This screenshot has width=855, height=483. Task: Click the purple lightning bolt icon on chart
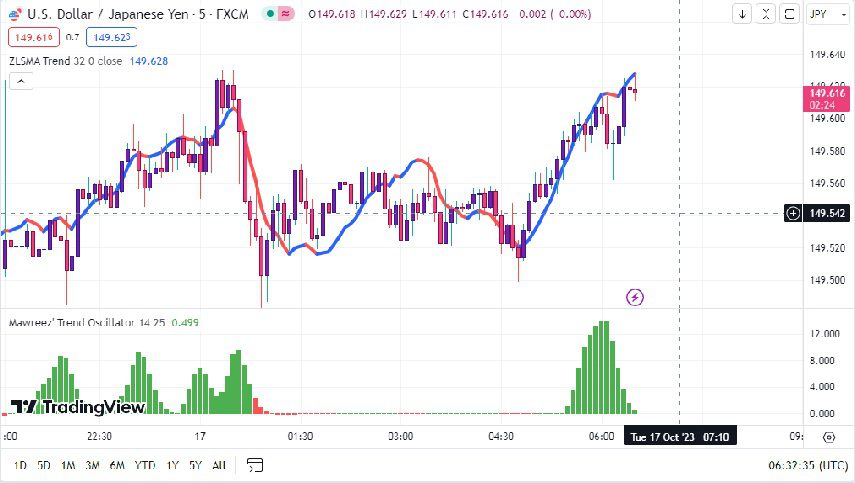(635, 297)
